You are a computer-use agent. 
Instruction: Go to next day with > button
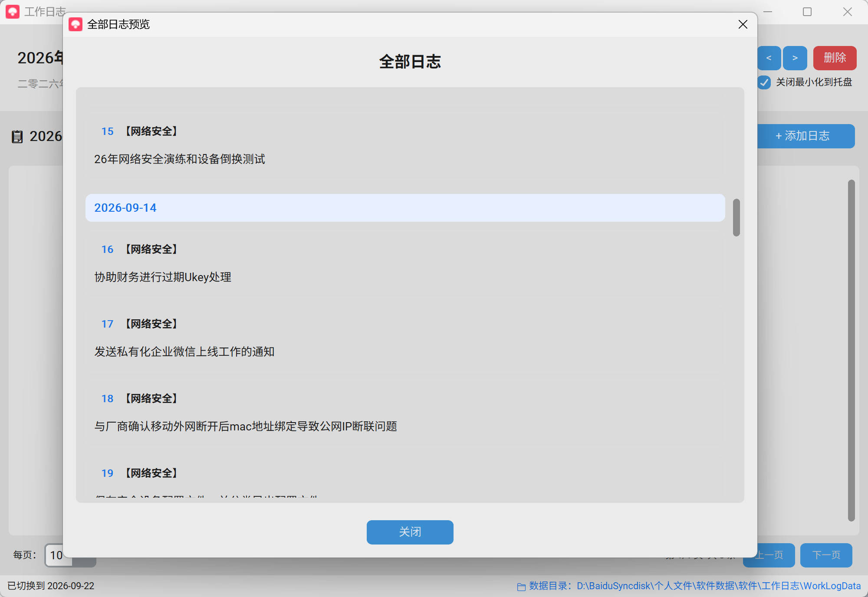pos(795,58)
